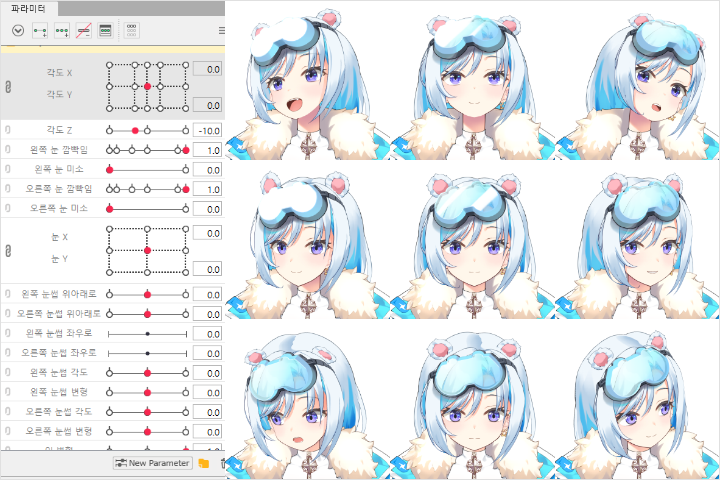Viewport: 720px width, 480px height.
Task: Toggle the lock icon beside 오른쪽 눈 깜빡임
Action: coord(8,189)
